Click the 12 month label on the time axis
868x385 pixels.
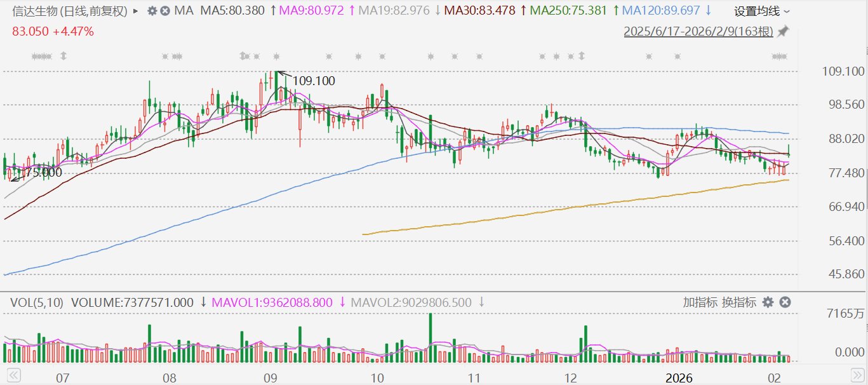click(x=572, y=379)
